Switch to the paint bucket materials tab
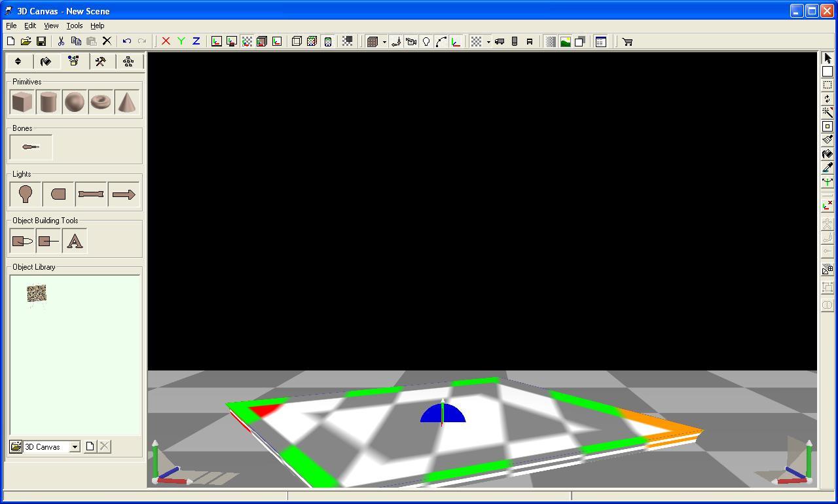The width and height of the screenshot is (838, 504). 46,62
